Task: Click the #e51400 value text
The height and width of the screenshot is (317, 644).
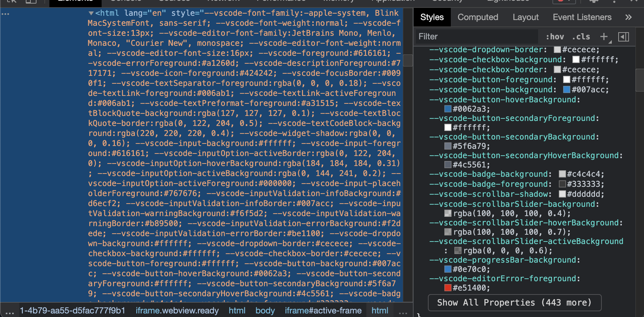Action: pos(469,288)
